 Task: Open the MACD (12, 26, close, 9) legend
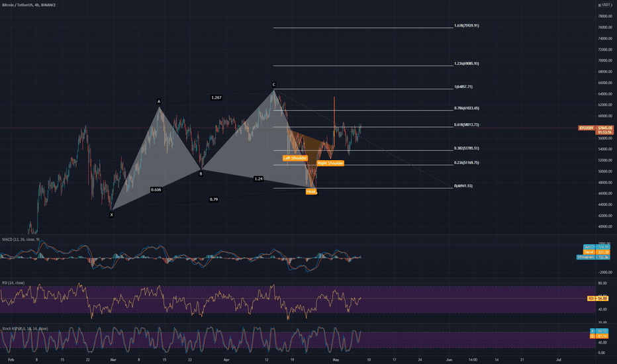pos(21,240)
